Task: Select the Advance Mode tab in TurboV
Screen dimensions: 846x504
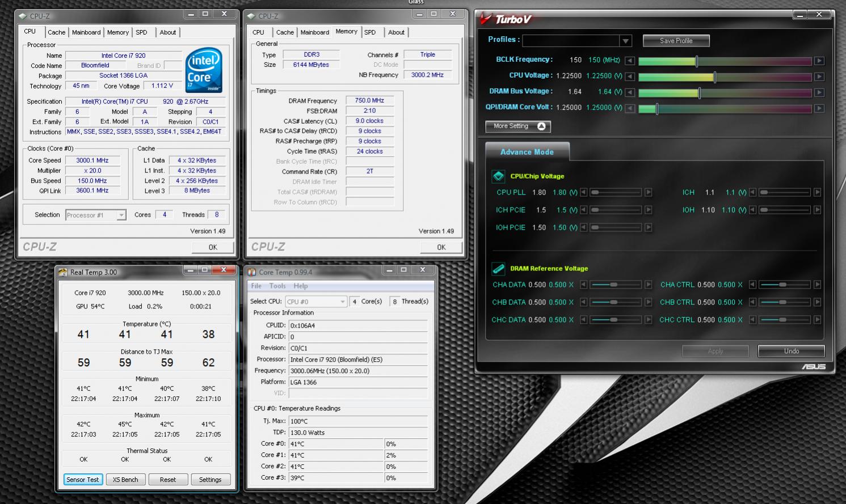Action: (x=527, y=152)
